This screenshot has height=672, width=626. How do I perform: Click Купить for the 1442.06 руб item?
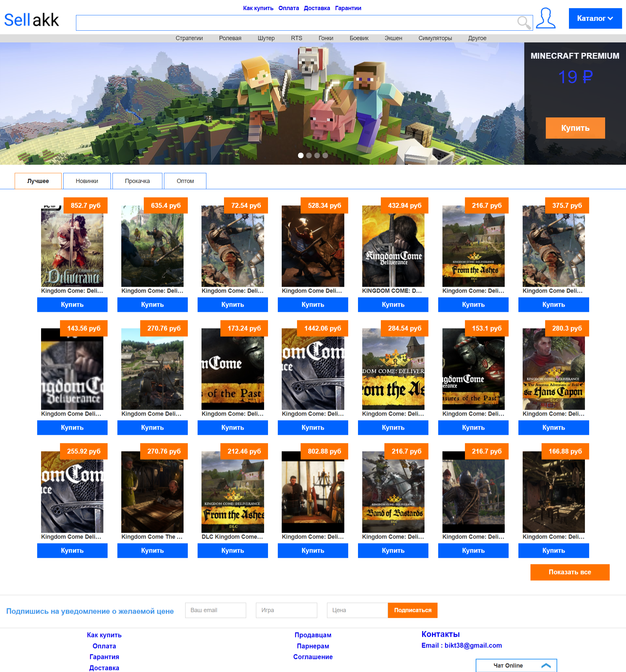pos(313,428)
